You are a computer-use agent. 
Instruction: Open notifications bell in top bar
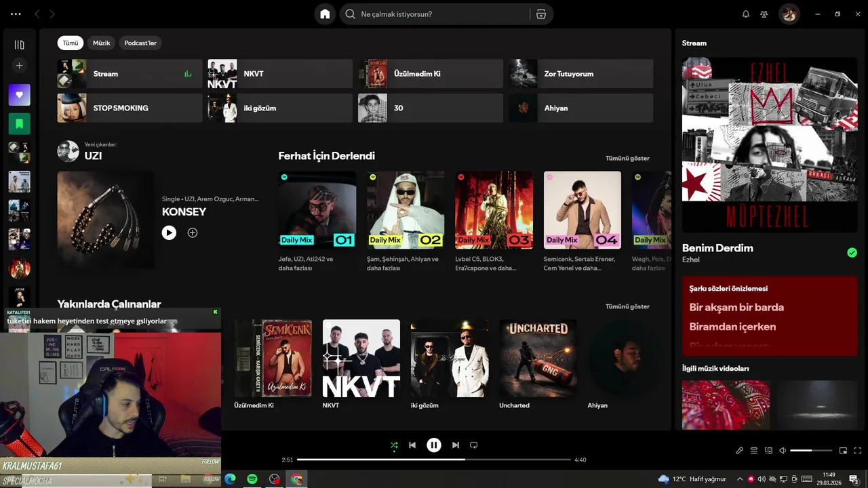tap(746, 14)
